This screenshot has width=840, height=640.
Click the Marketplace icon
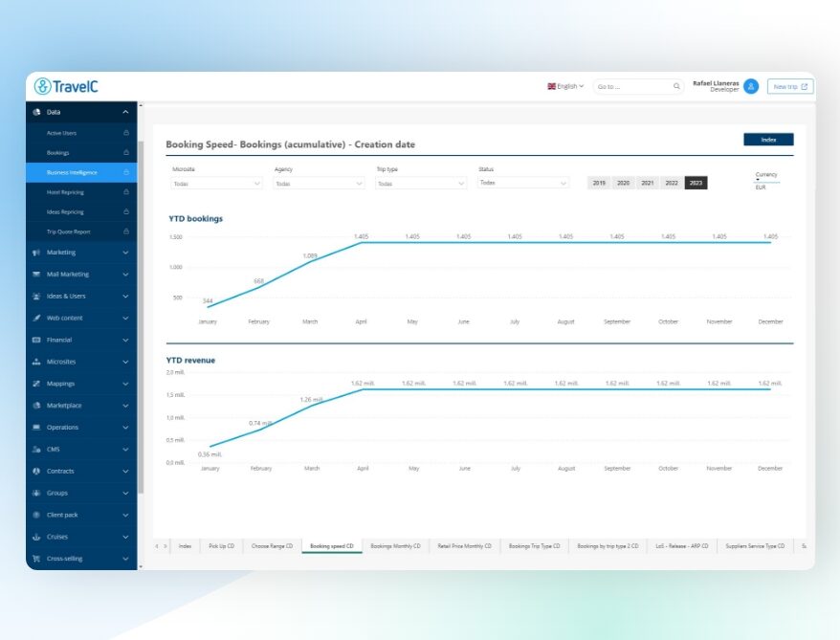[36, 406]
